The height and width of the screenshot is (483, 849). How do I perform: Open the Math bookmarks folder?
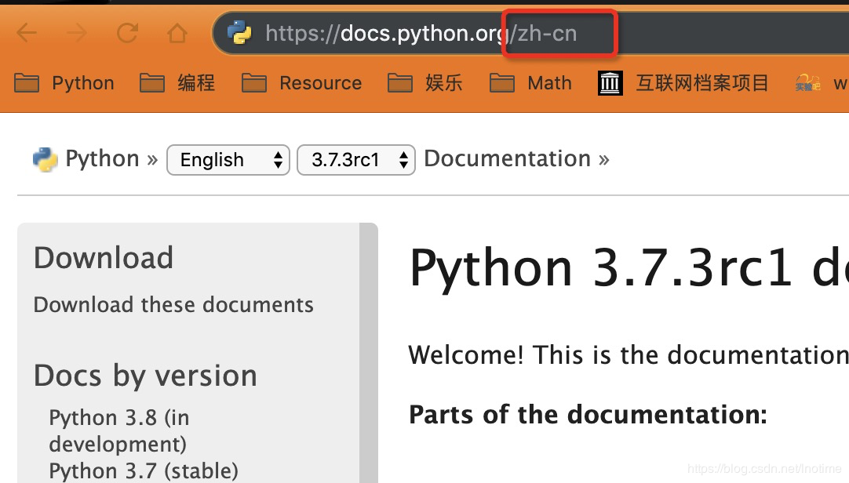pyautogui.click(x=531, y=83)
